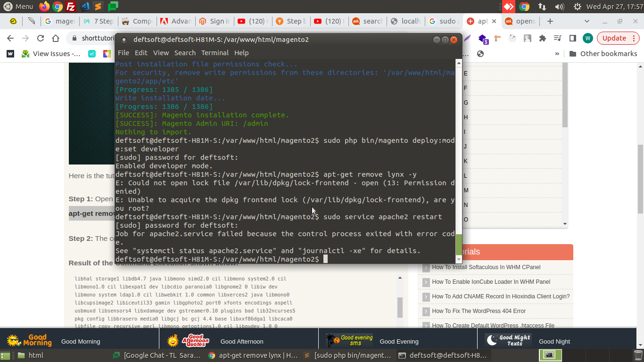644x362 pixels.
Task: Switch to the localhost browser tab
Action: 405,21
